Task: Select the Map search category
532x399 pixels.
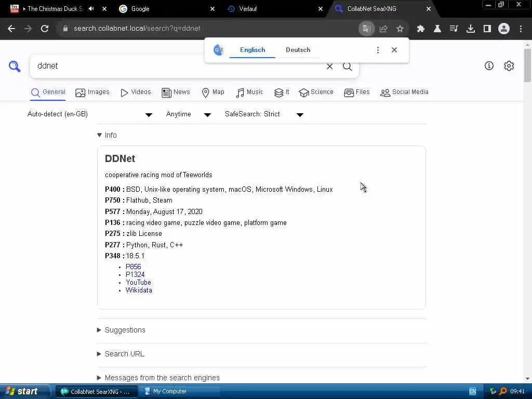Action: click(212, 92)
